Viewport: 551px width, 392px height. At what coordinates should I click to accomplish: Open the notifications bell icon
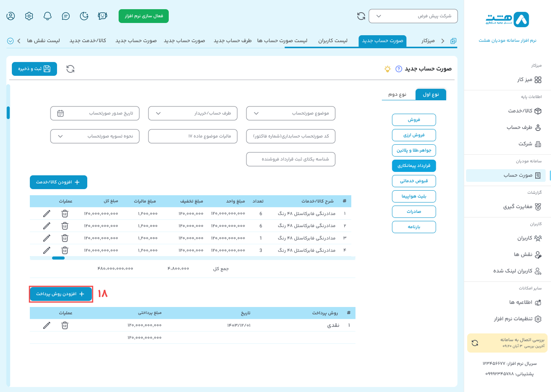(47, 16)
